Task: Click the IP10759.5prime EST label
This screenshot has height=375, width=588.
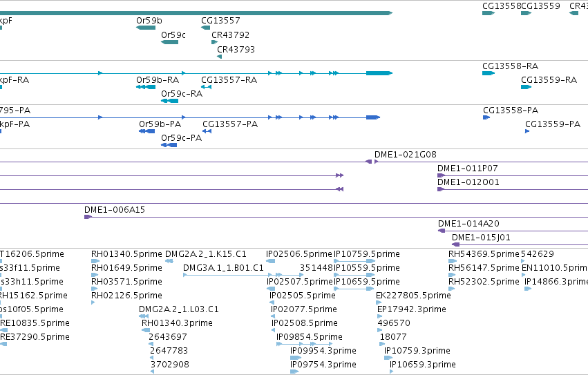Action: point(367,254)
